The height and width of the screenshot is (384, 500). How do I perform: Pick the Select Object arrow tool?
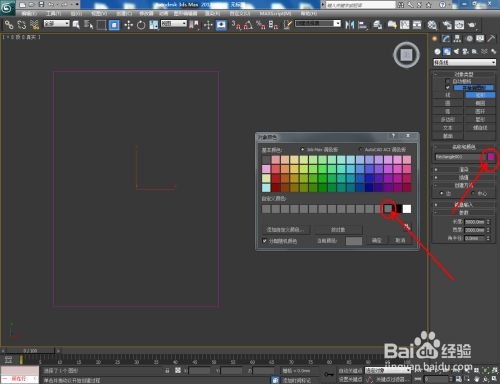click(76, 25)
